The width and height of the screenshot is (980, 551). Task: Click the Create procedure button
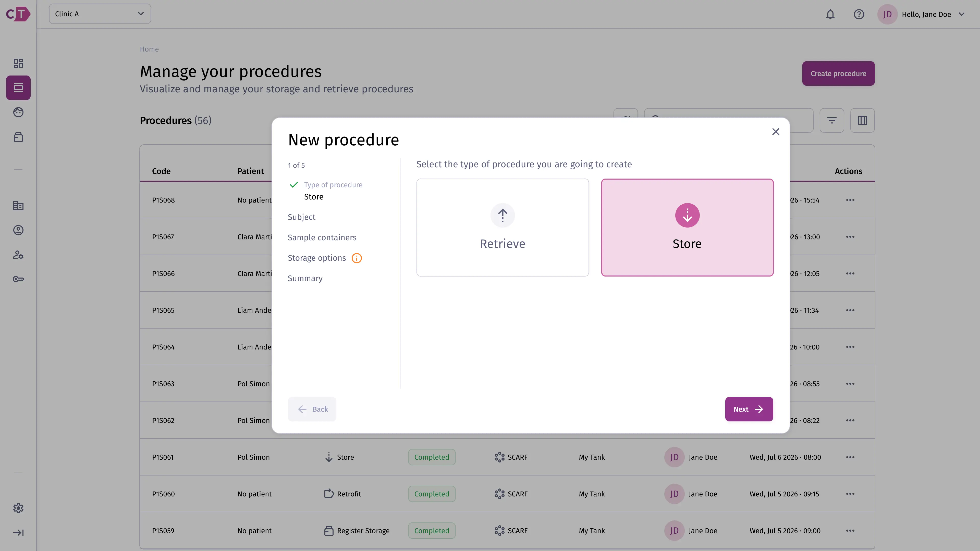tap(838, 73)
